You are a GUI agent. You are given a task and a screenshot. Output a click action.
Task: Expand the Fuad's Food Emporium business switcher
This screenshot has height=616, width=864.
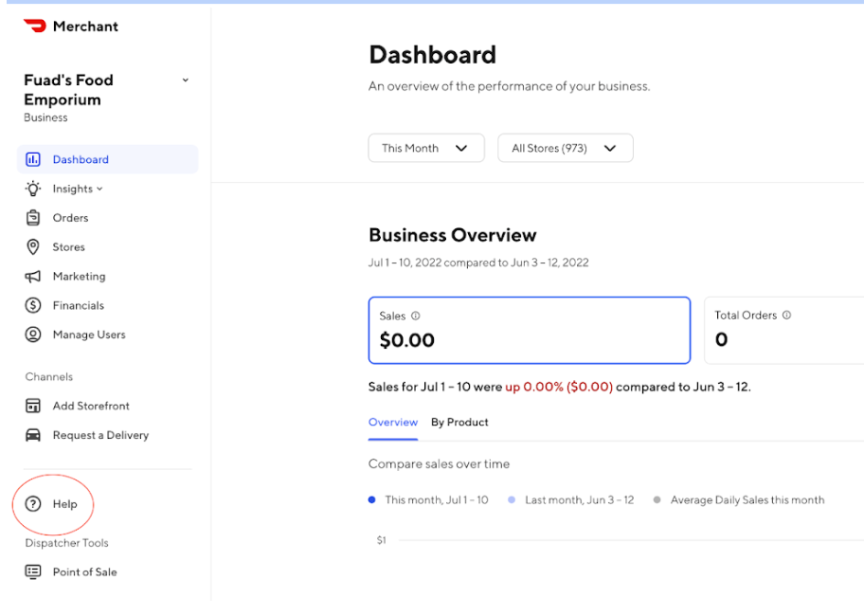click(x=185, y=81)
